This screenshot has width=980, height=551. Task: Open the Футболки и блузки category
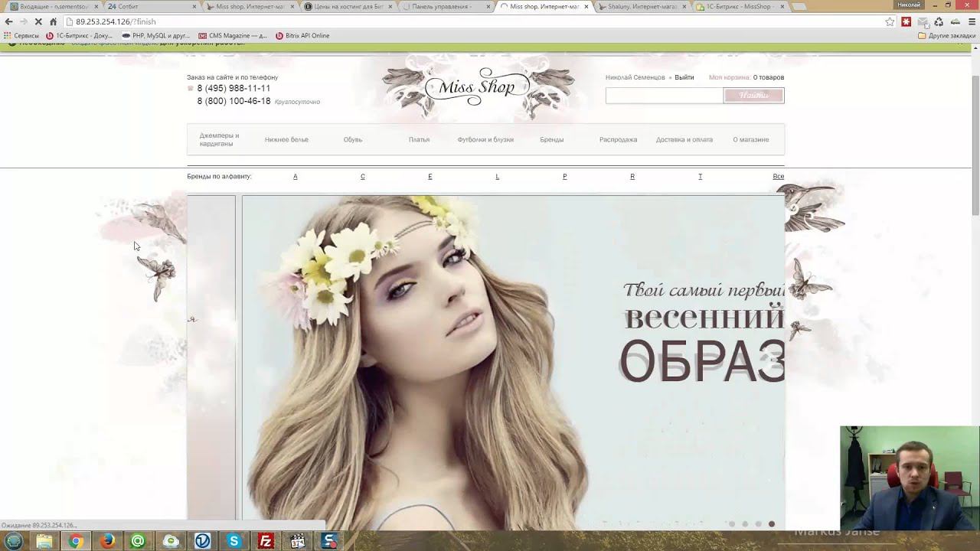(485, 140)
